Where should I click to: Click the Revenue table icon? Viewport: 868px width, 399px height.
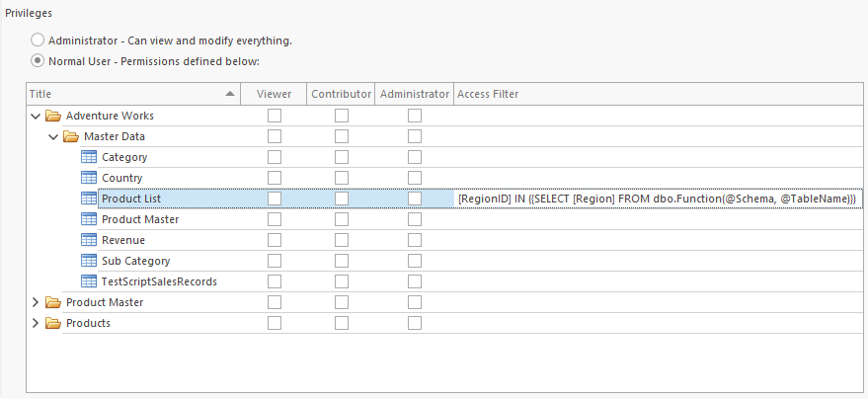(x=89, y=240)
